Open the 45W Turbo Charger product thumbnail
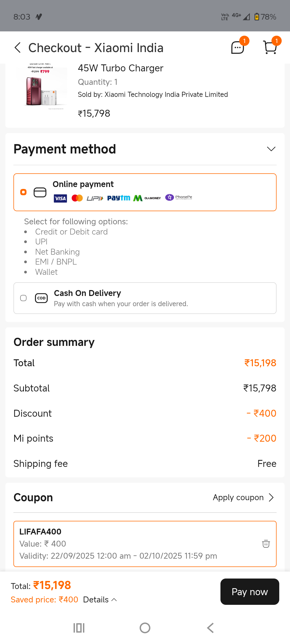The image size is (290, 644). pyautogui.click(x=42, y=87)
